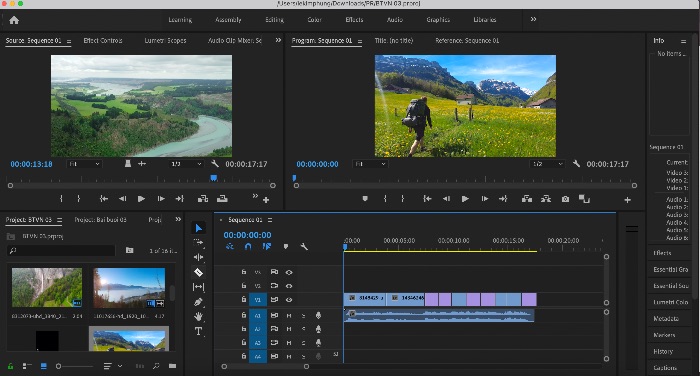The image size is (700, 376).
Task: Show more workspaces overflow chevron
Action: [x=533, y=19]
